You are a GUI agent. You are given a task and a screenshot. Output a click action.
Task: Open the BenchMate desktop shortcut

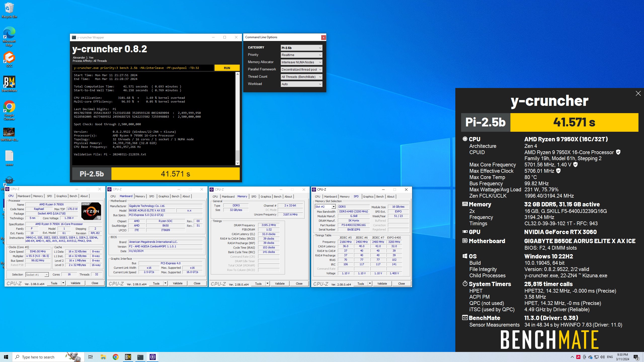9,84
